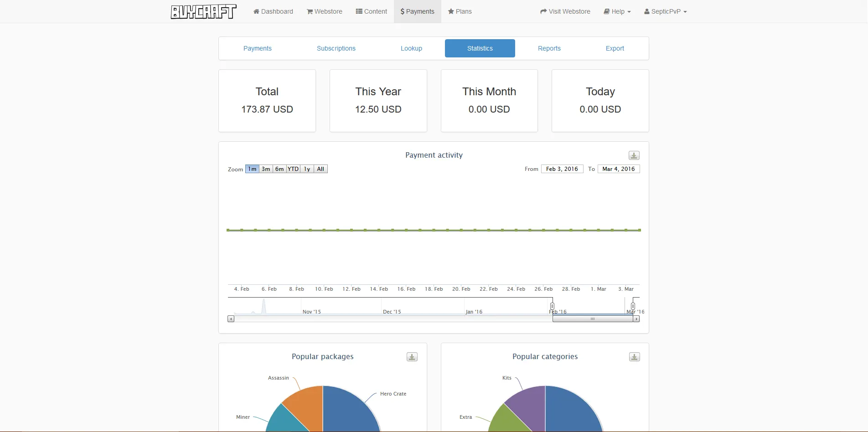Click the Popular categories heading
The height and width of the screenshot is (432, 868).
point(545,356)
